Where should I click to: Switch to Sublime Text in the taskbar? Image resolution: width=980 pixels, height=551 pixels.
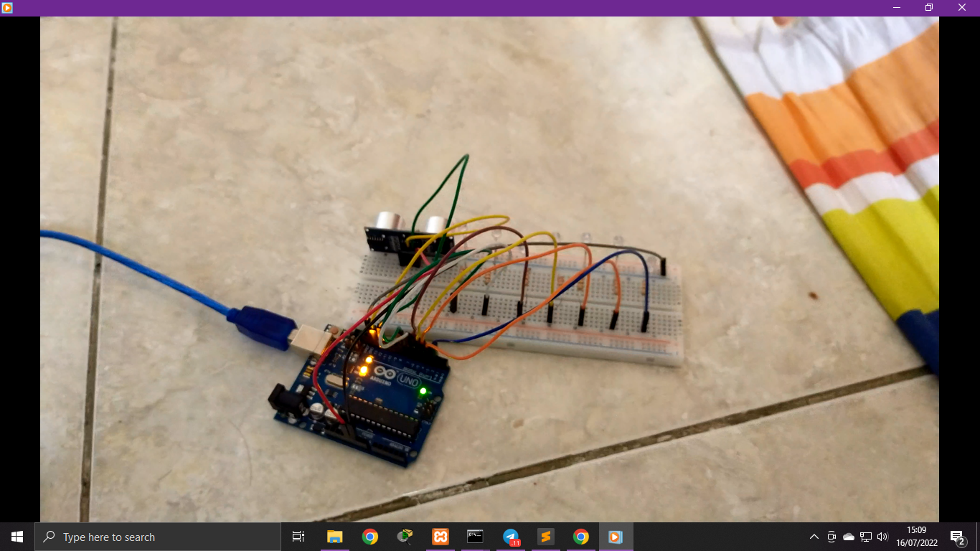[x=545, y=537]
